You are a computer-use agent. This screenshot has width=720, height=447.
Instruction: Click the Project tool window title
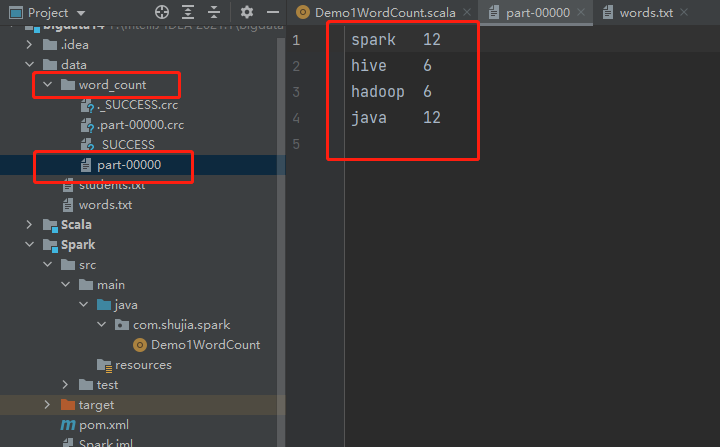(48, 13)
